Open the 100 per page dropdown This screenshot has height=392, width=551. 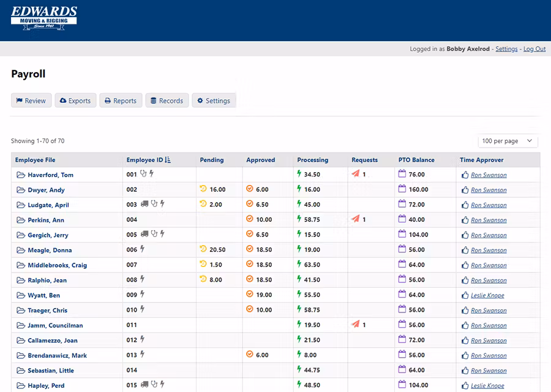click(x=508, y=141)
